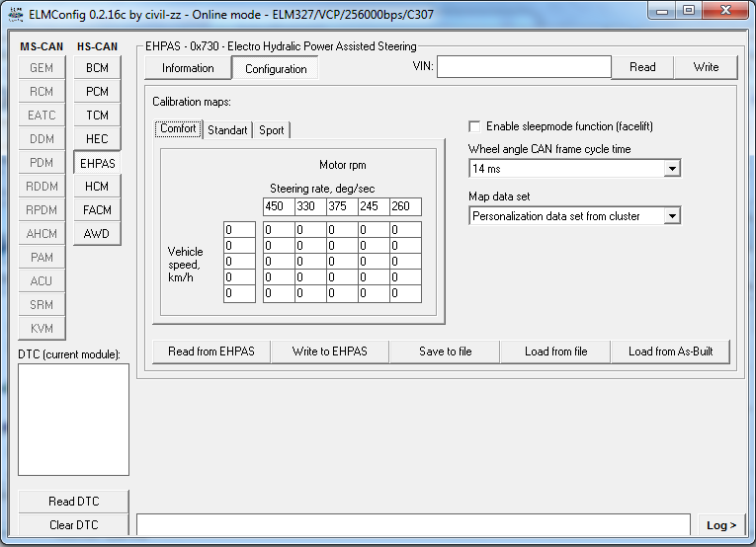Click the Read DTC button
The width and height of the screenshot is (756, 547).
tap(74, 502)
